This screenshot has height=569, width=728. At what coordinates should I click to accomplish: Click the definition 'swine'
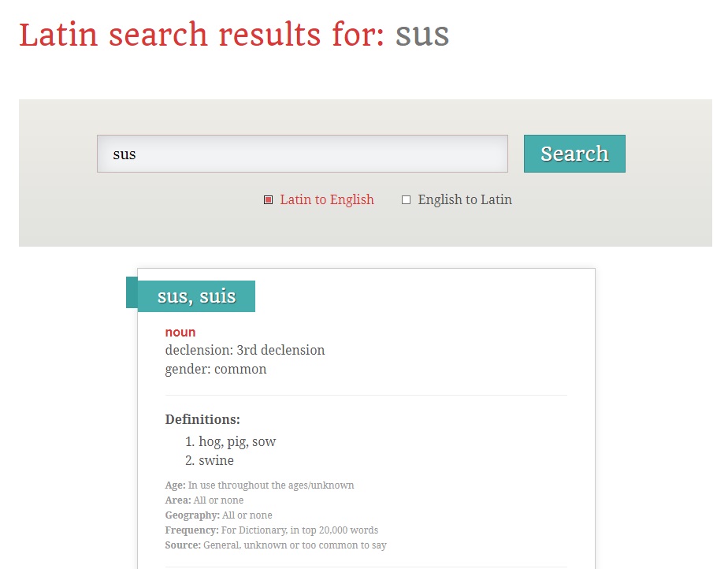click(217, 460)
